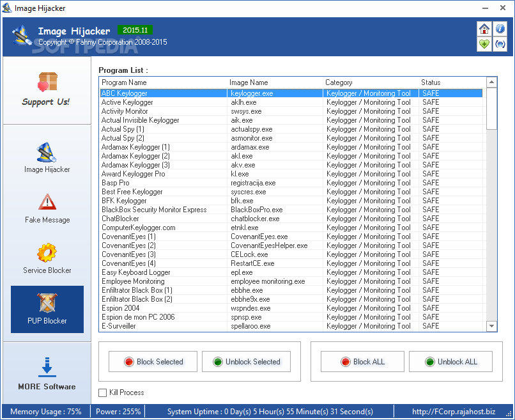515x420 pixels.
Task: Open the Image Hijacker sidebar section
Action: [47, 158]
